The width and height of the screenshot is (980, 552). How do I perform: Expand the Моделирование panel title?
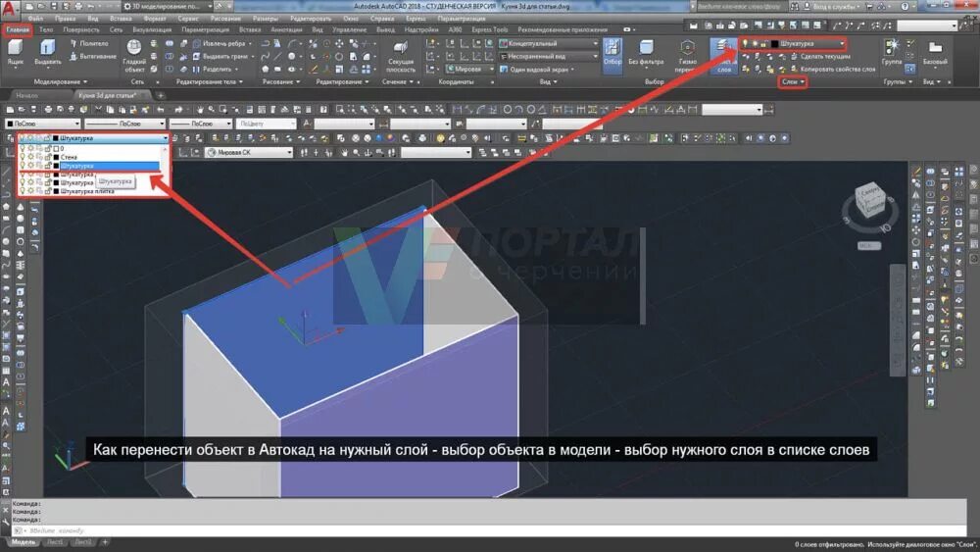pos(60,82)
